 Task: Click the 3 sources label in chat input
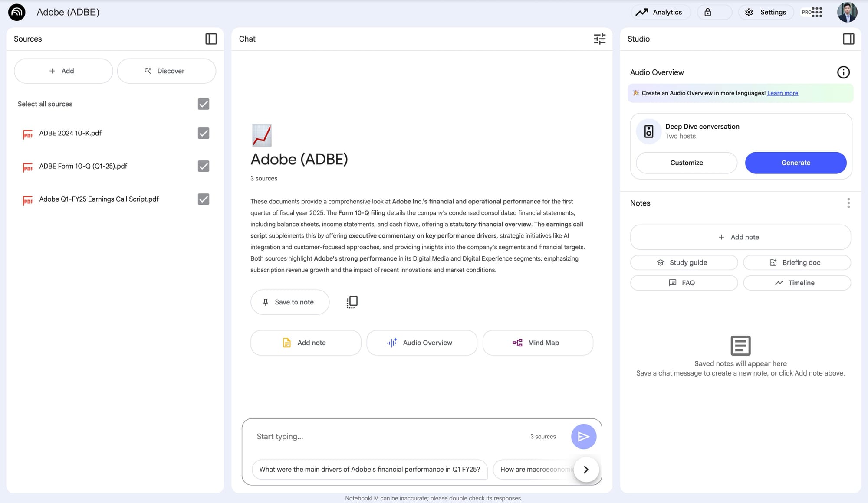(x=543, y=437)
